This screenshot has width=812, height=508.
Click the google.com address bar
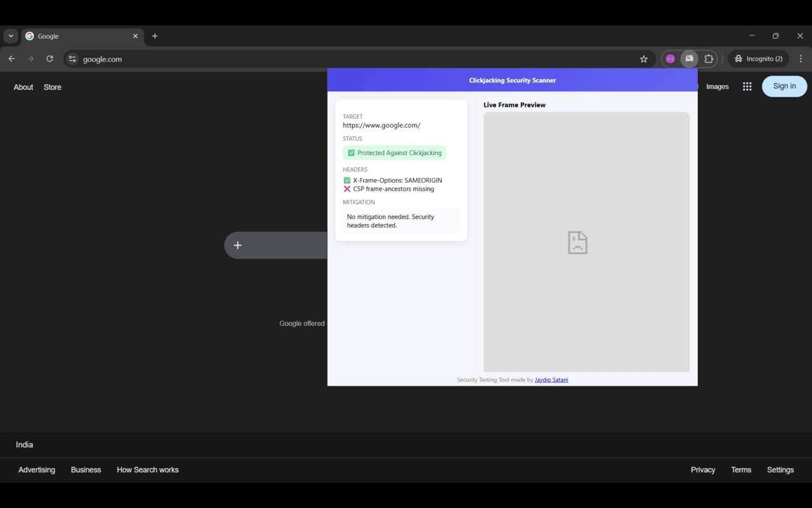tap(358, 59)
